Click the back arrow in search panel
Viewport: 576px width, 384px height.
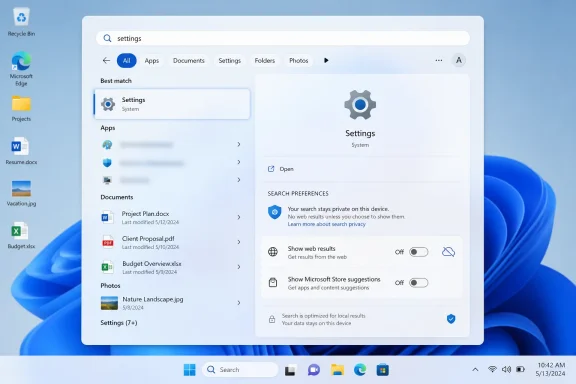(x=107, y=60)
